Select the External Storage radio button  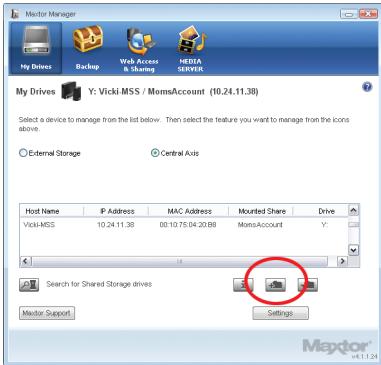(23, 153)
